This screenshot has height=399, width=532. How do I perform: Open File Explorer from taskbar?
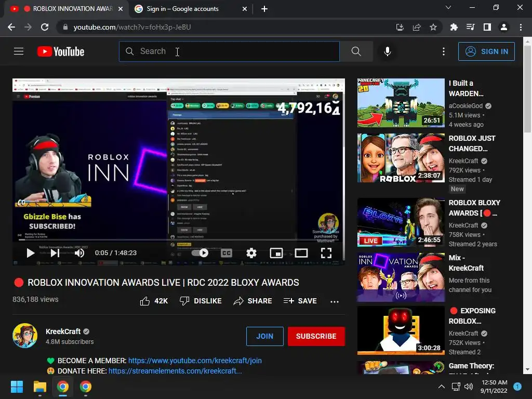[39, 387]
